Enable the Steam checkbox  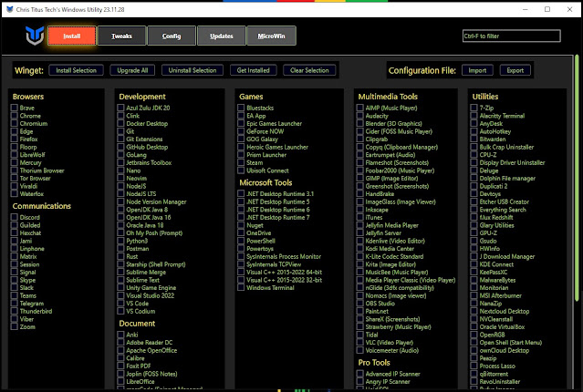(x=241, y=162)
